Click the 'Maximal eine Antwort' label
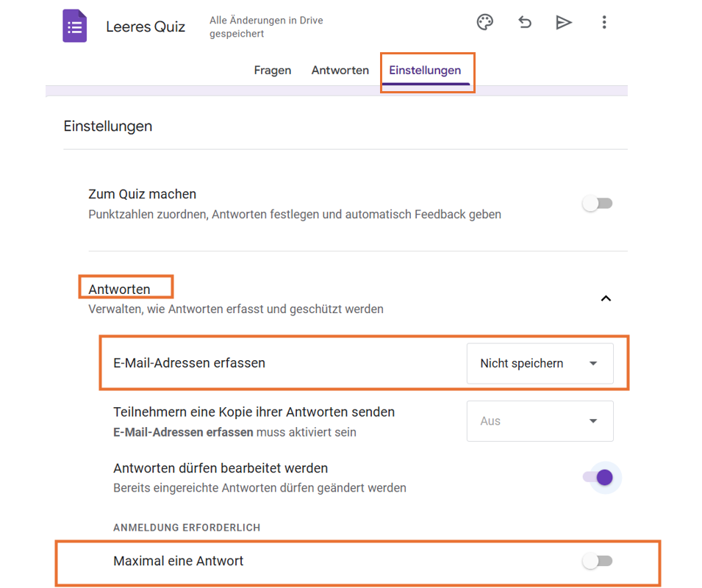The image size is (702, 588). [x=178, y=562]
